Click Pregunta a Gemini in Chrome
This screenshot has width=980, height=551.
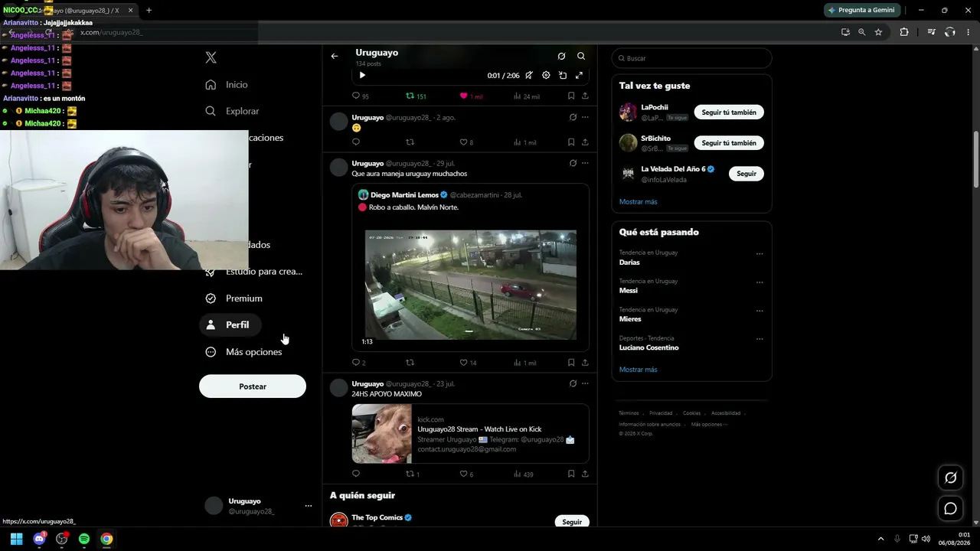coord(861,10)
